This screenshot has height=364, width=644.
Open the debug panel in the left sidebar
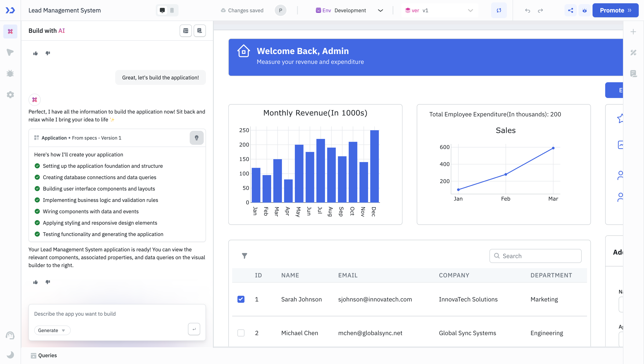coord(10,73)
